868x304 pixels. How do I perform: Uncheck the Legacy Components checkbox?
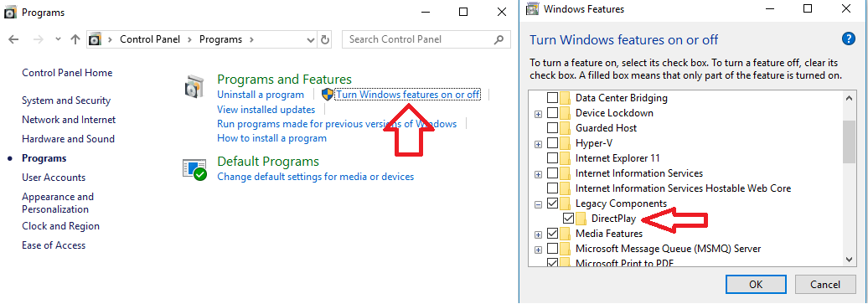point(552,204)
